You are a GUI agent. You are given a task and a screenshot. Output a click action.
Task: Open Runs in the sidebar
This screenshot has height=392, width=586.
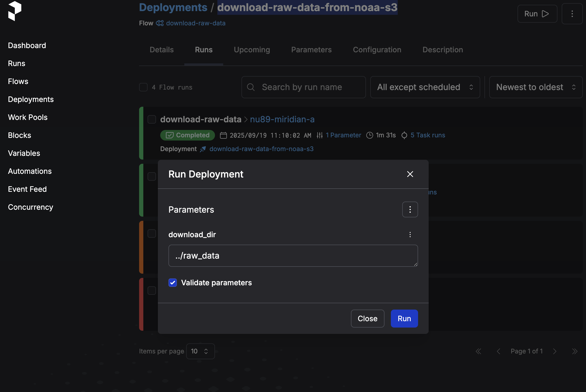17,63
